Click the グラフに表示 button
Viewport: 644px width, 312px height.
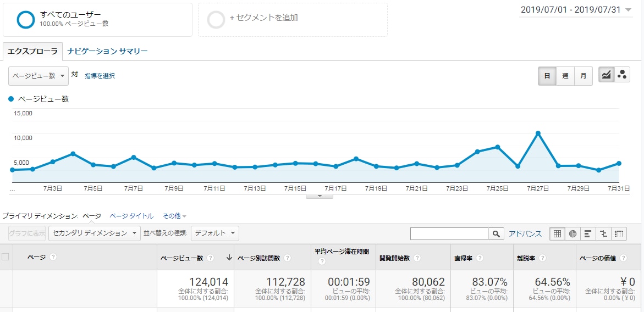coord(27,233)
